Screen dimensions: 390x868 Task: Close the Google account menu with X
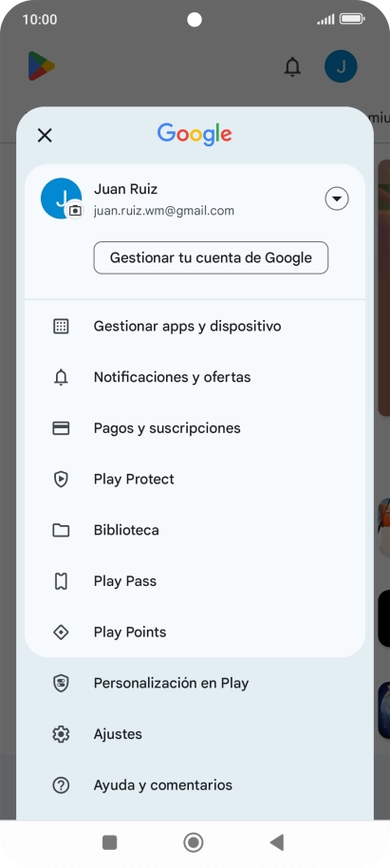(x=45, y=135)
